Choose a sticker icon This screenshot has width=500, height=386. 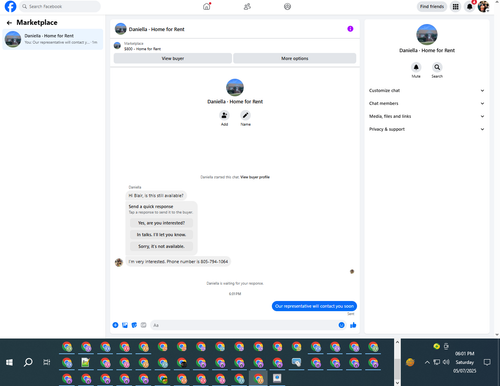click(134, 325)
